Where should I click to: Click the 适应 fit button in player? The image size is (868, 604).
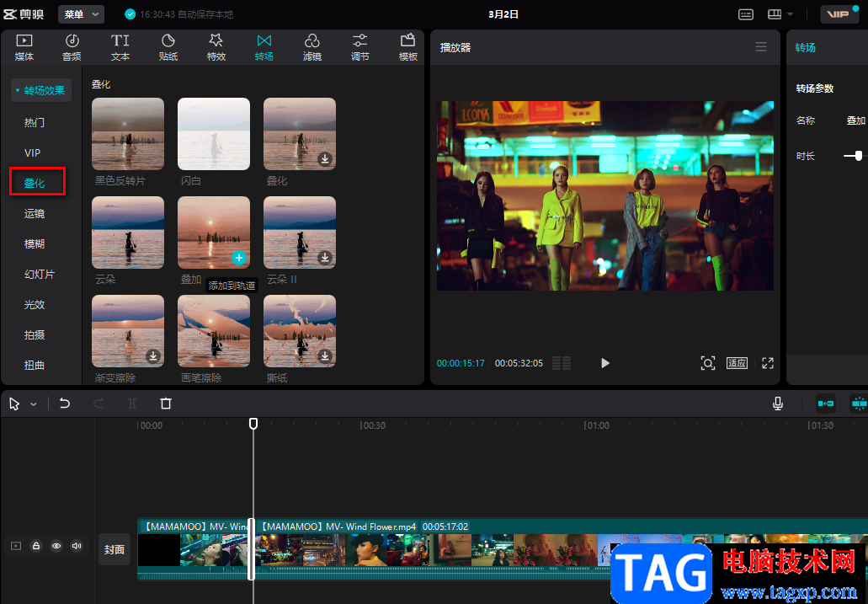(737, 363)
